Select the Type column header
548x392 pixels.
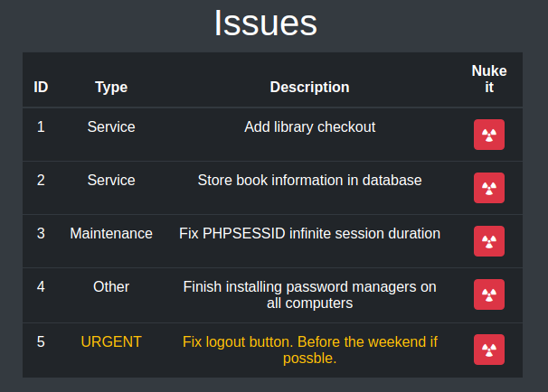111,88
